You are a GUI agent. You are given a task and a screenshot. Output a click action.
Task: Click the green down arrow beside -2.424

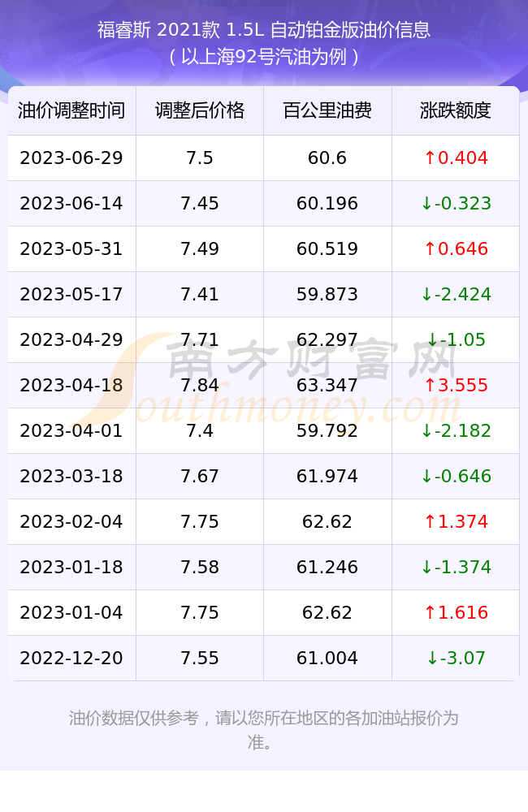(x=426, y=295)
